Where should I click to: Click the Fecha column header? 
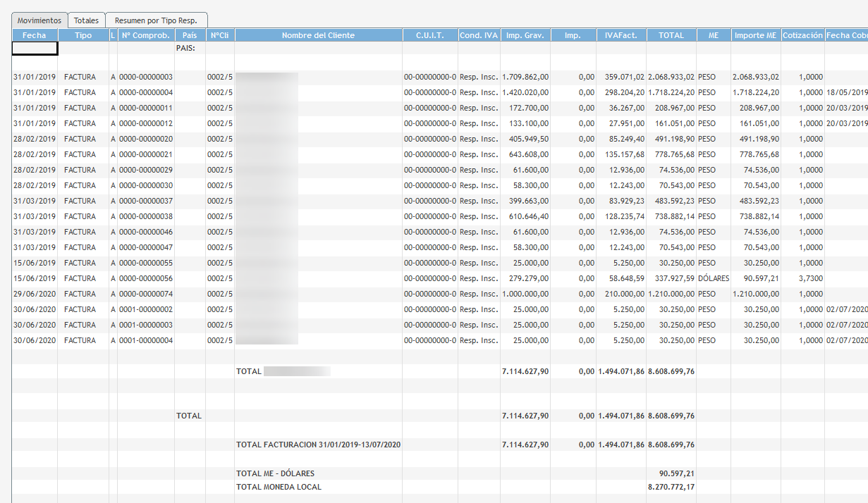[x=34, y=35]
